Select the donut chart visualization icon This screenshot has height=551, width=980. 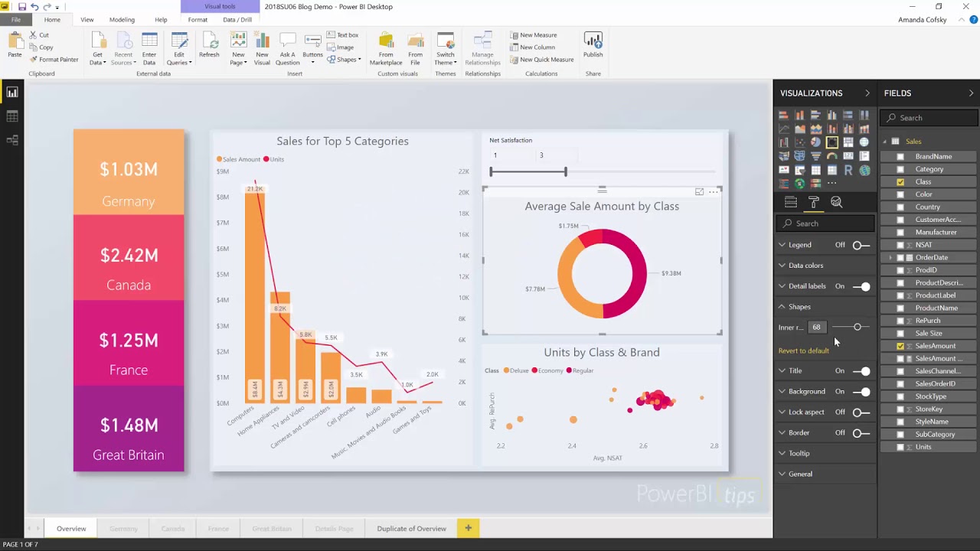[832, 142]
